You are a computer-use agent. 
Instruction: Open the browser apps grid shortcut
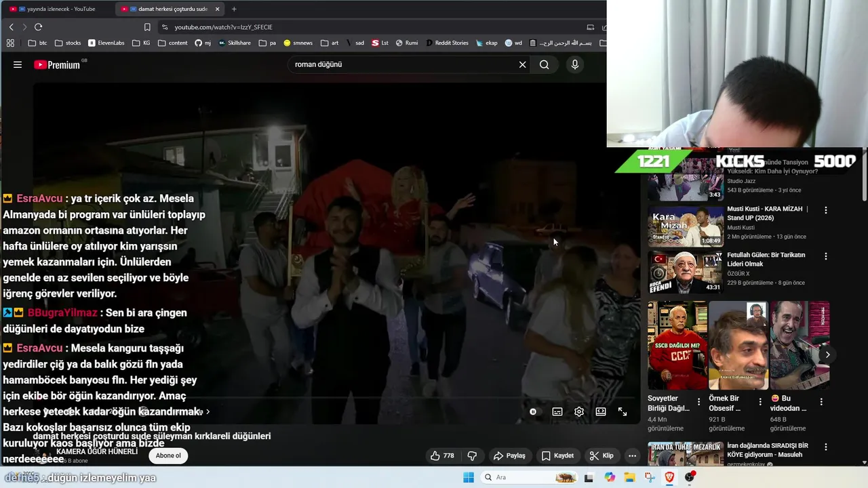pyautogui.click(x=10, y=43)
